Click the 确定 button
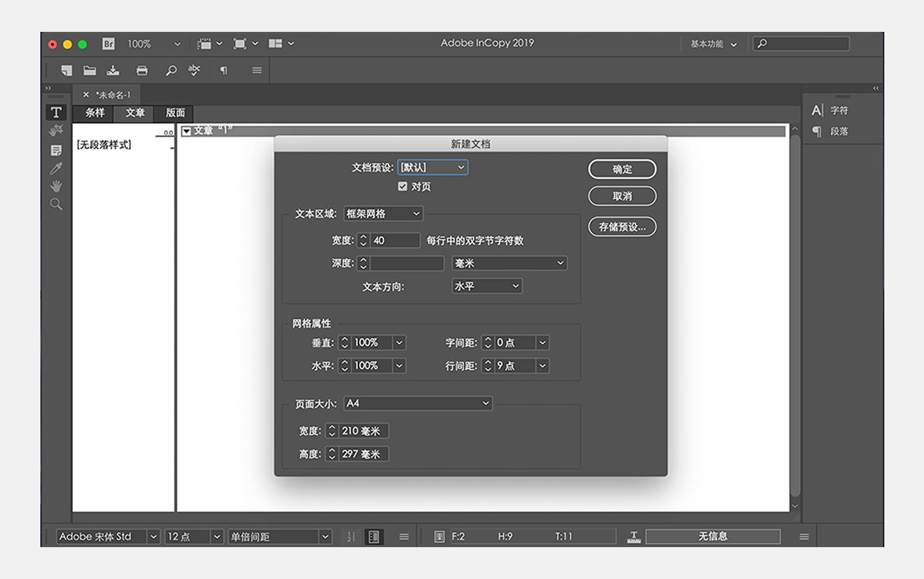Image resolution: width=924 pixels, height=579 pixels. [x=622, y=169]
